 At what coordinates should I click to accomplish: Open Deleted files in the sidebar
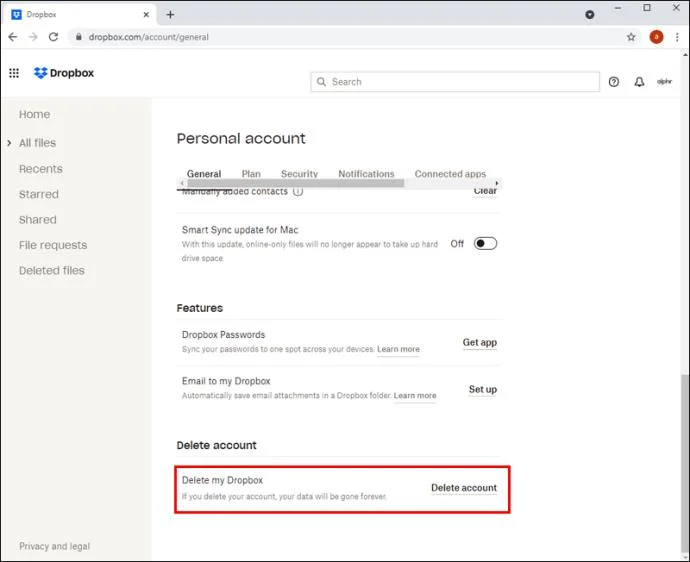click(x=51, y=271)
